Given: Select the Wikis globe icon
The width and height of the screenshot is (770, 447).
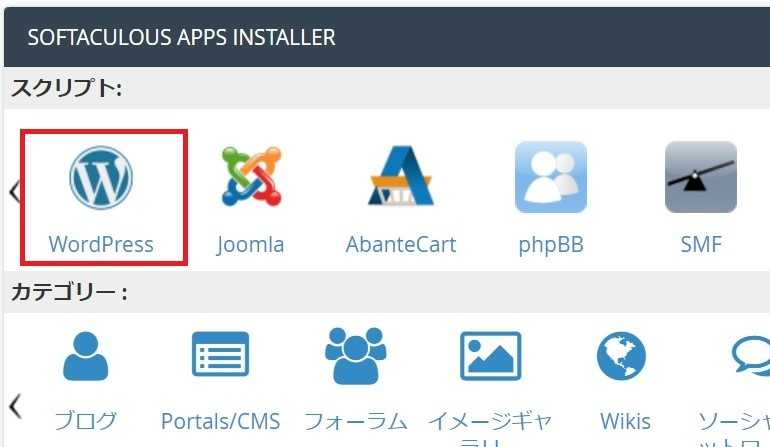Looking at the screenshot, I should [x=621, y=356].
